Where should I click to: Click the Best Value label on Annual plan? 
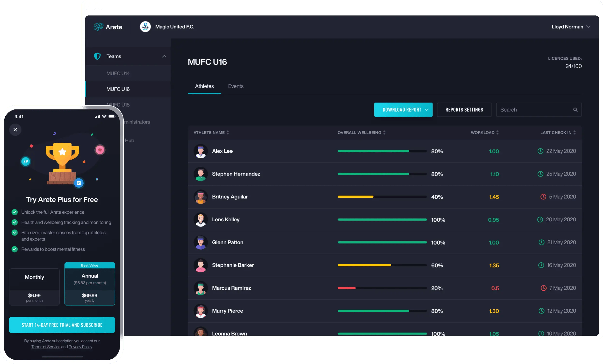(x=90, y=265)
